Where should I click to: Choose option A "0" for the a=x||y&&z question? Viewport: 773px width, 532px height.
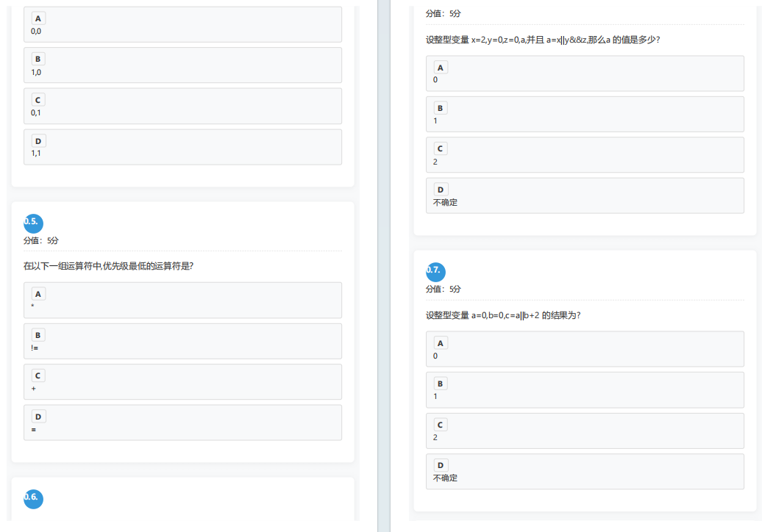pos(585,73)
